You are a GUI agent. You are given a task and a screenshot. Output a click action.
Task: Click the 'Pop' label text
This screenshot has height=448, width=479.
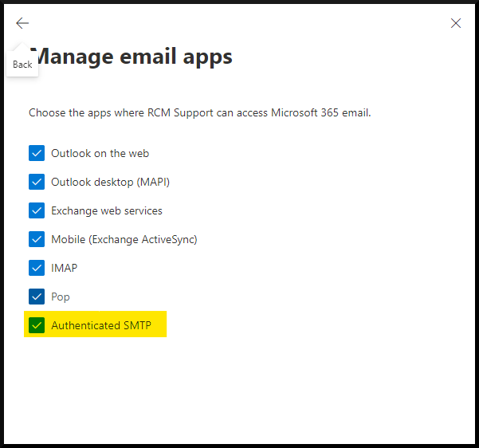point(61,297)
